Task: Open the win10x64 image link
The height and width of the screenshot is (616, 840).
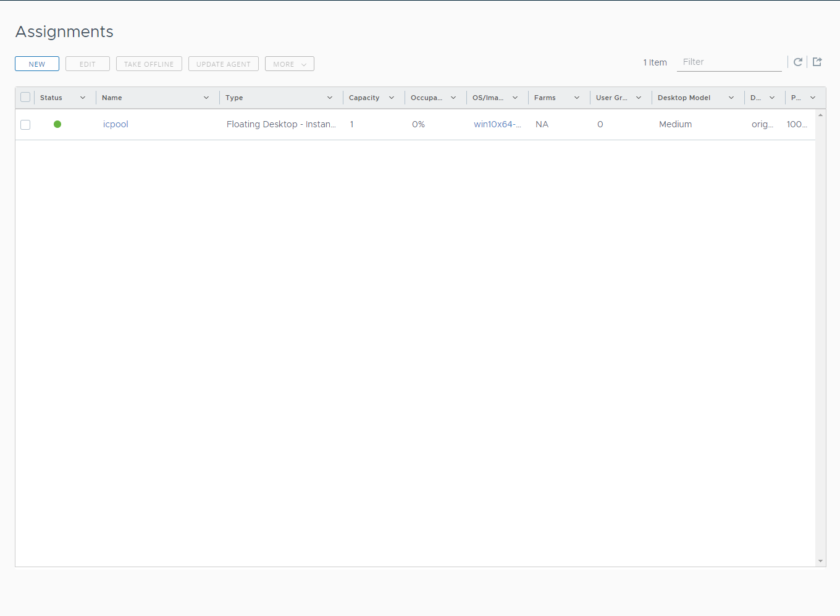Action: point(497,124)
